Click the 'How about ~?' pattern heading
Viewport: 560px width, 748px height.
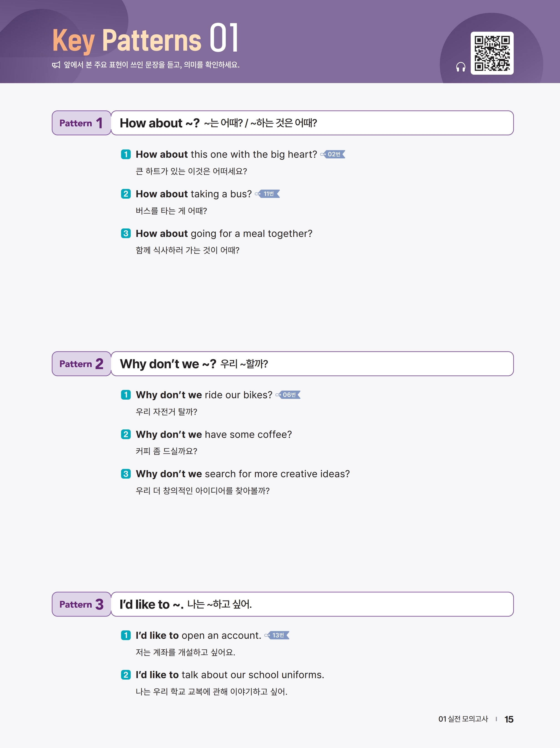(159, 123)
